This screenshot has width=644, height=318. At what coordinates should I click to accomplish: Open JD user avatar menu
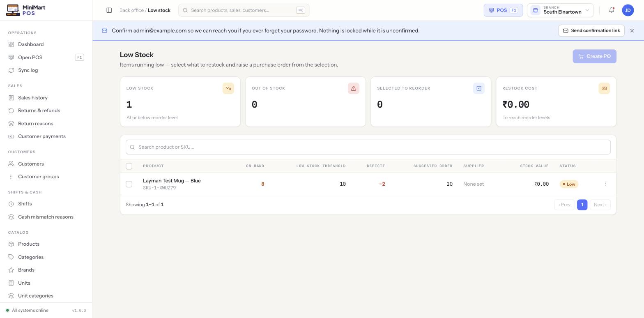click(628, 10)
